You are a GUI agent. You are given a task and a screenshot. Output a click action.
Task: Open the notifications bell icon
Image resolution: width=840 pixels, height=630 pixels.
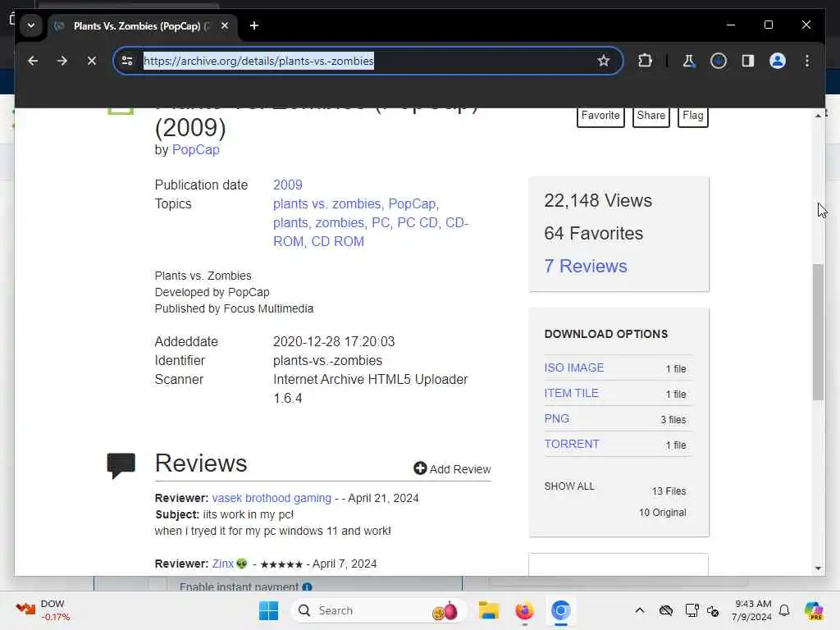pyautogui.click(x=783, y=610)
